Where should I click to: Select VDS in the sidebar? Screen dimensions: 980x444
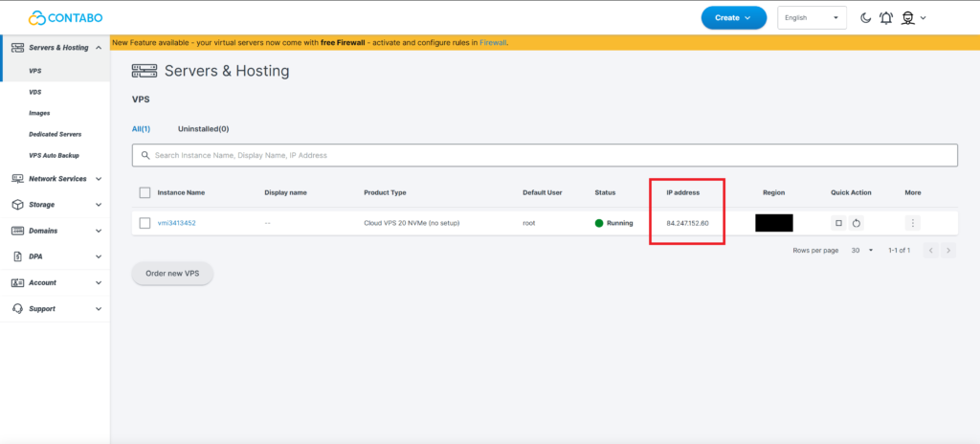click(35, 92)
